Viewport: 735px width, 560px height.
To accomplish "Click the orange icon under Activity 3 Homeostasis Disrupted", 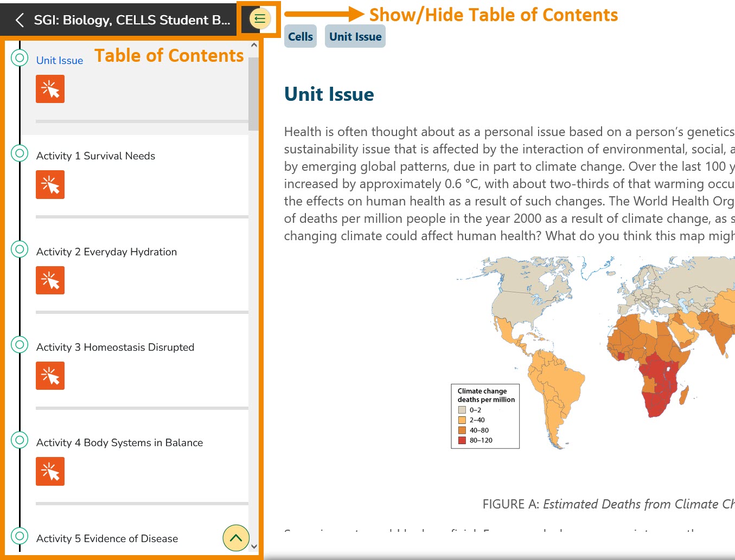I will click(x=50, y=376).
